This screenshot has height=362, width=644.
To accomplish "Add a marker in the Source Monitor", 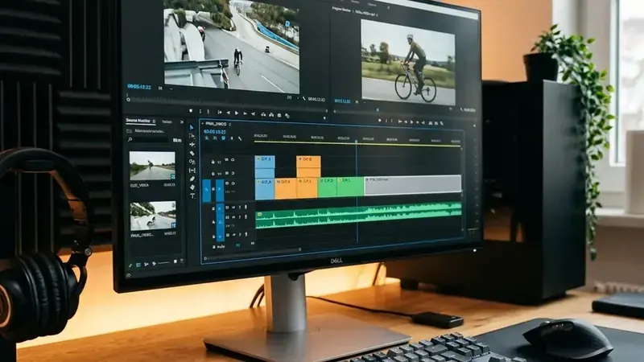I will point(191,111).
